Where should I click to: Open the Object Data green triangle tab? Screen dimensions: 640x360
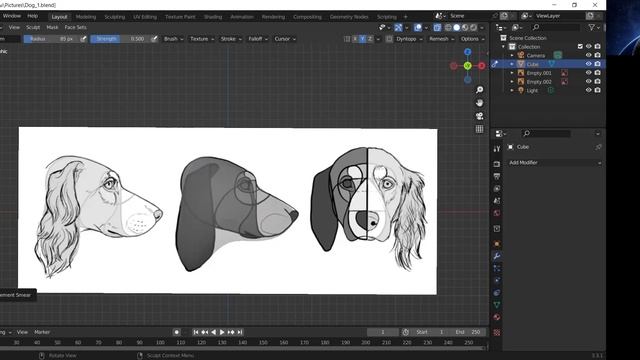497,305
